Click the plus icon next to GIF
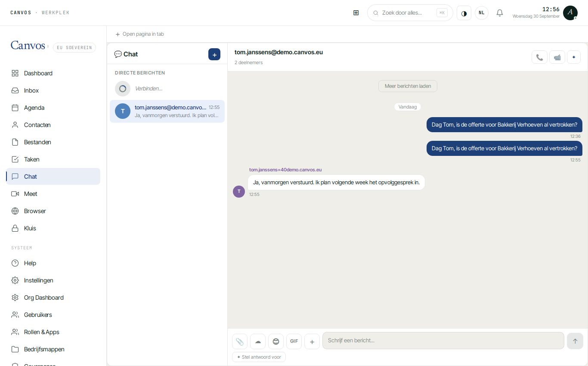588x366 pixels. [x=312, y=341]
